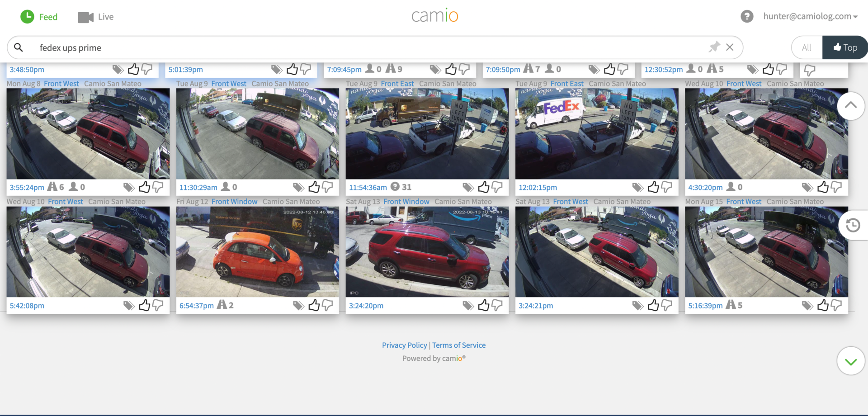Thumbs down the UPS truck event at 6:54:37pm
868x416 pixels.
(x=326, y=305)
